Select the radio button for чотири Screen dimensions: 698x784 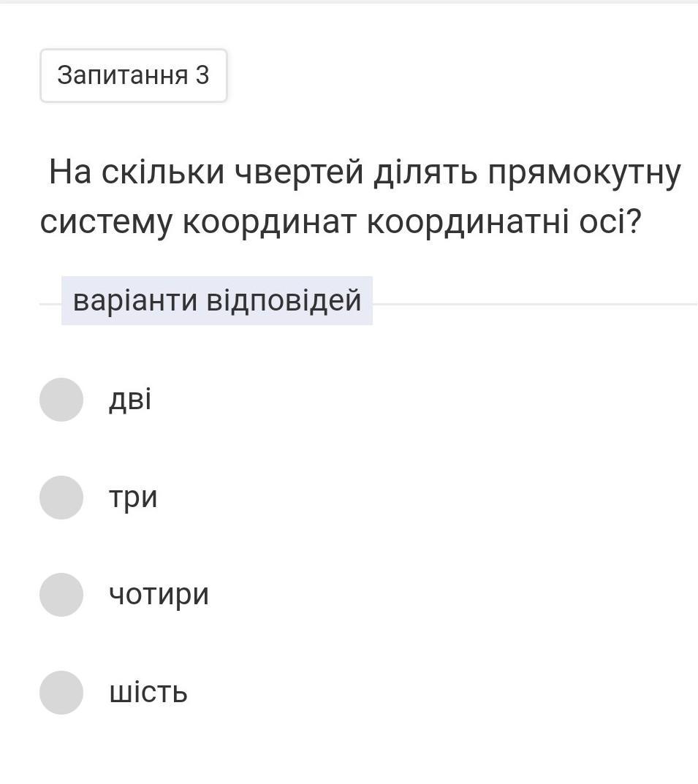pyautogui.click(x=61, y=595)
